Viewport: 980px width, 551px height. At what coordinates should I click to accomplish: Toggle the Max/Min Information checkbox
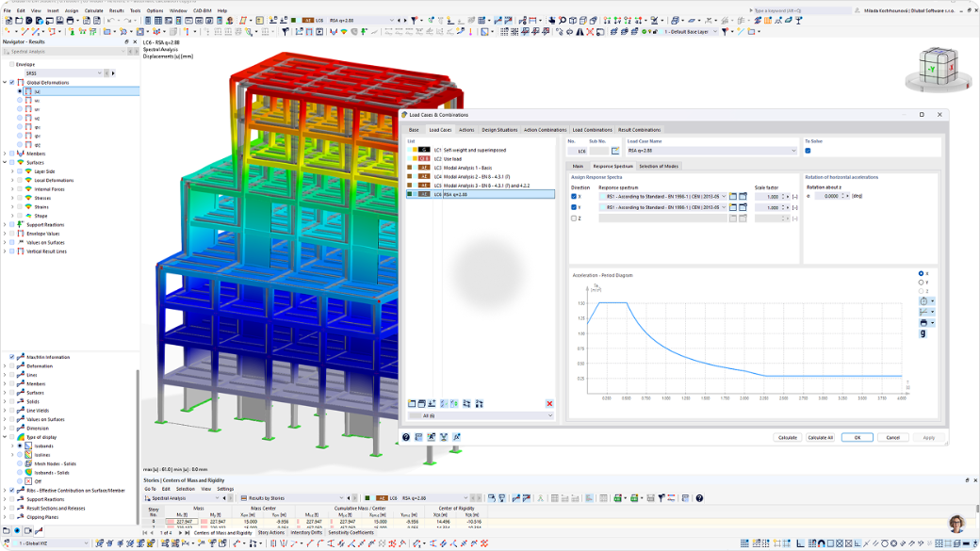click(12, 357)
